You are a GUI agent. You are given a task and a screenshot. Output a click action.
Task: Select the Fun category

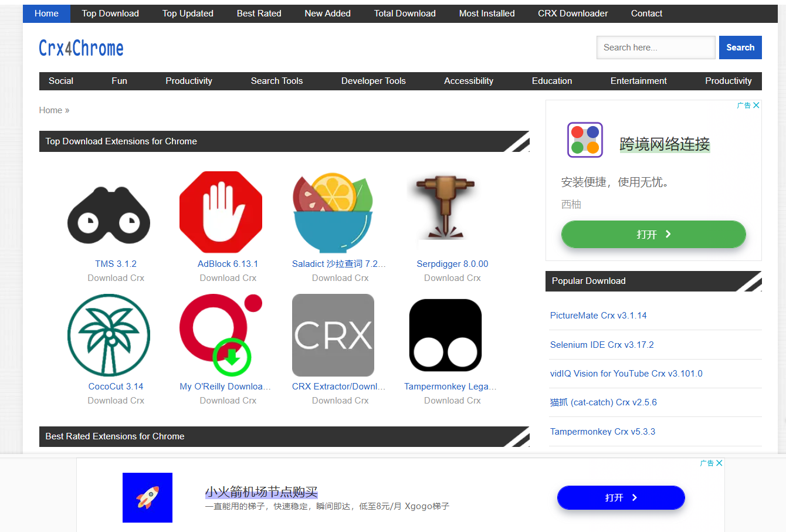119,81
